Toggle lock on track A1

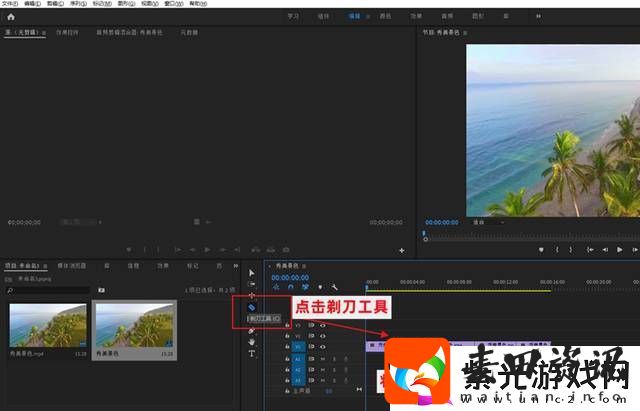pyautogui.click(x=287, y=359)
